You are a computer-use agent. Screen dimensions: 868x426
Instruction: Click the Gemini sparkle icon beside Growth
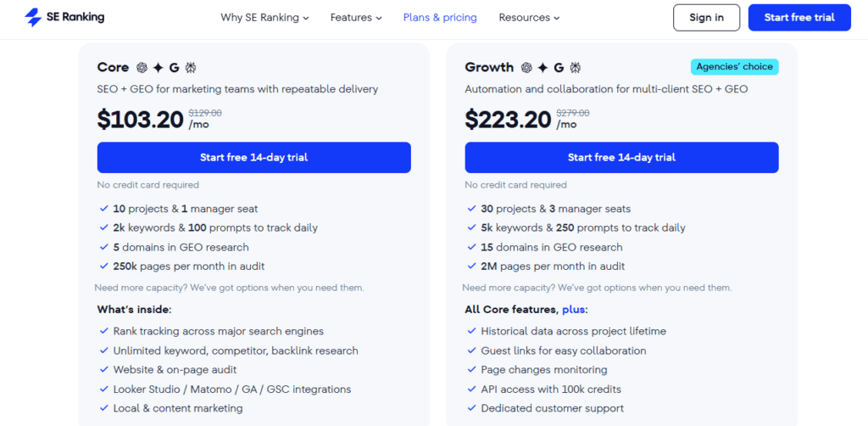coord(542,68)
